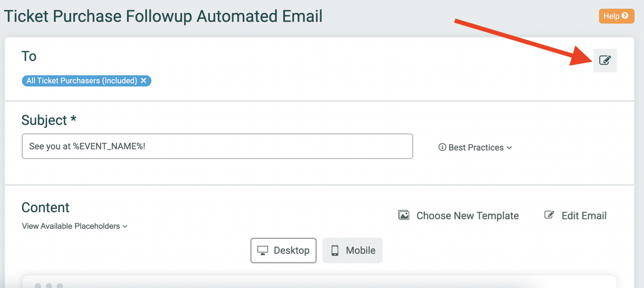Click the Choose New Template option

click(x=467, y=215)
